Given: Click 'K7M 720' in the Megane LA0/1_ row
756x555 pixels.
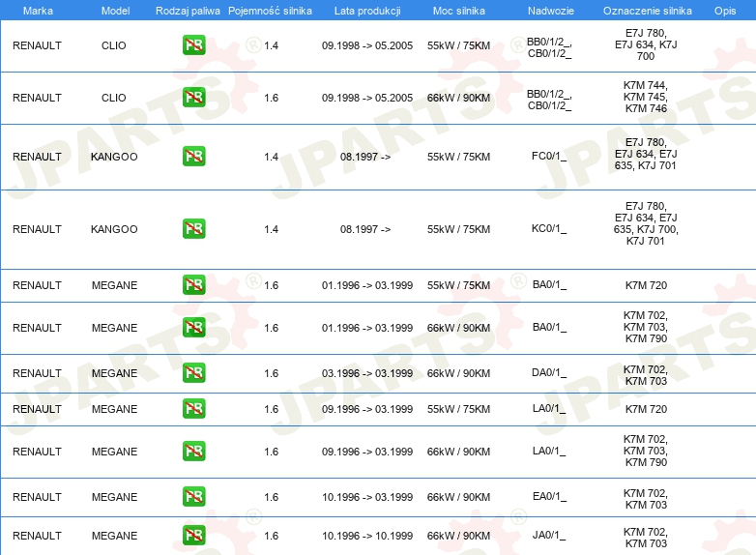Looking at the screenshot, I should (x=646, y=409).
